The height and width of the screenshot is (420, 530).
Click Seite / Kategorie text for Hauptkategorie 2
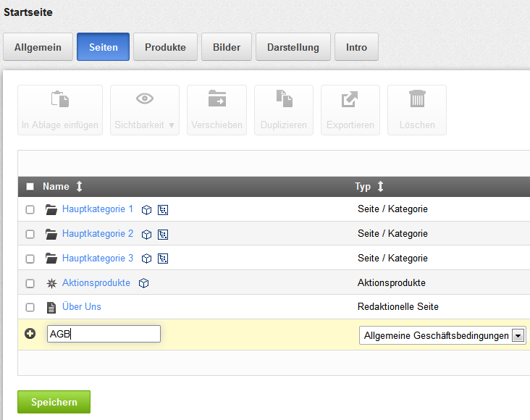point(392,234)
